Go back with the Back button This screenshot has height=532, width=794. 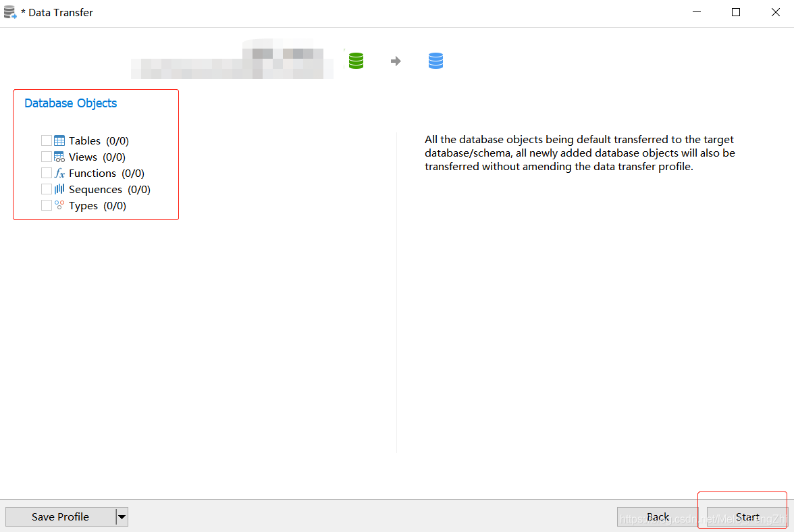pos(658,517)
